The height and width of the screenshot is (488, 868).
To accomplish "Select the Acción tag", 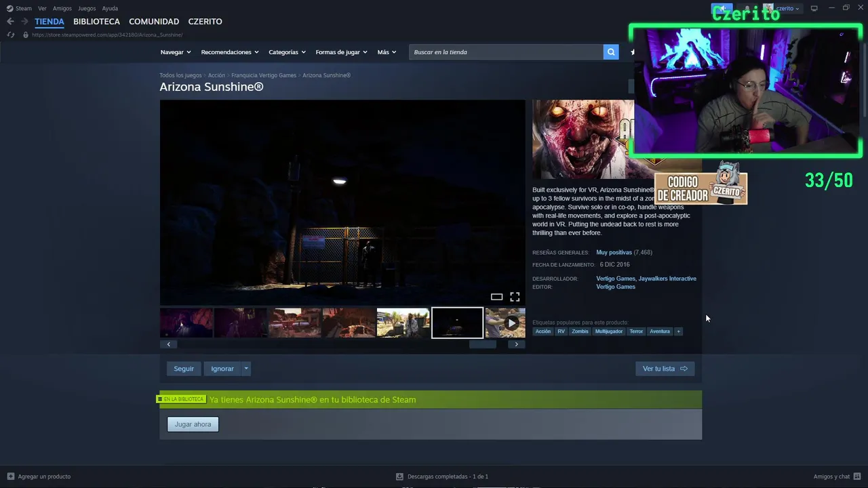I will tap(543, 331).
